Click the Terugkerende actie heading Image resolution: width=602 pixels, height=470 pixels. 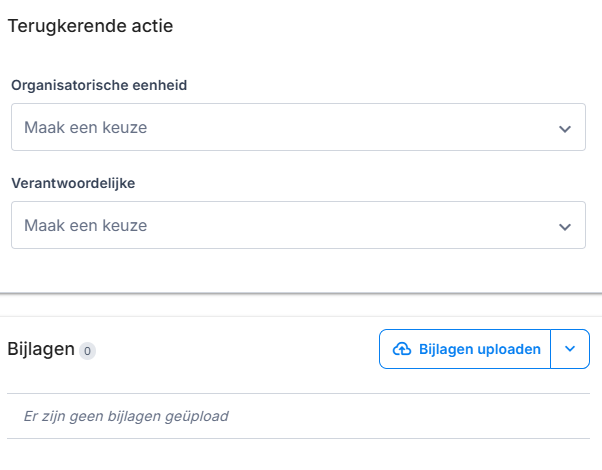90,27
